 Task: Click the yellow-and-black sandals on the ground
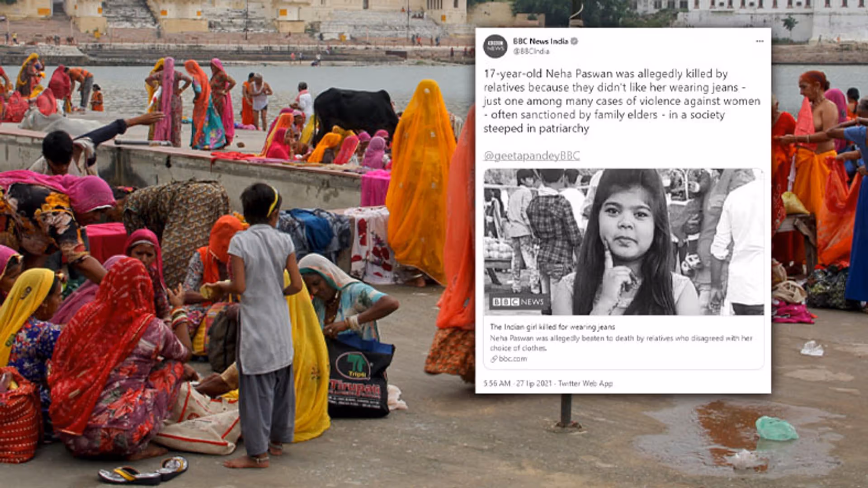coord(144,470)
